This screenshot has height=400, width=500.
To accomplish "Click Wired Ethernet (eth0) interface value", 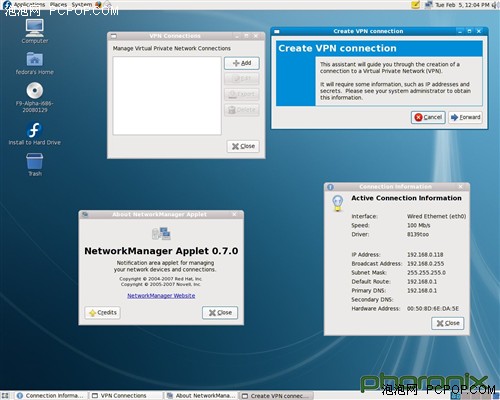I will coord(436,216).
